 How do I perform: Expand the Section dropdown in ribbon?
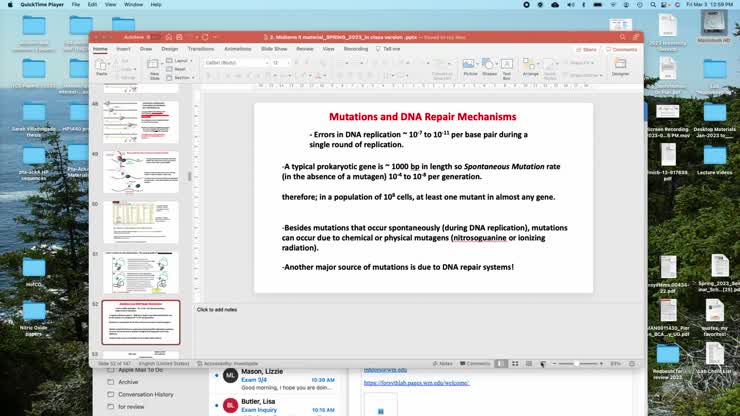coord(182,75)
